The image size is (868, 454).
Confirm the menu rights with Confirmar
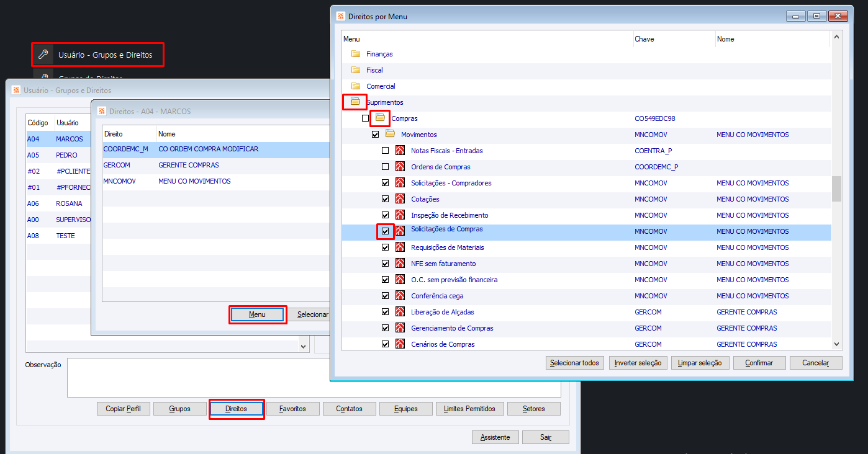pos(759,363)
